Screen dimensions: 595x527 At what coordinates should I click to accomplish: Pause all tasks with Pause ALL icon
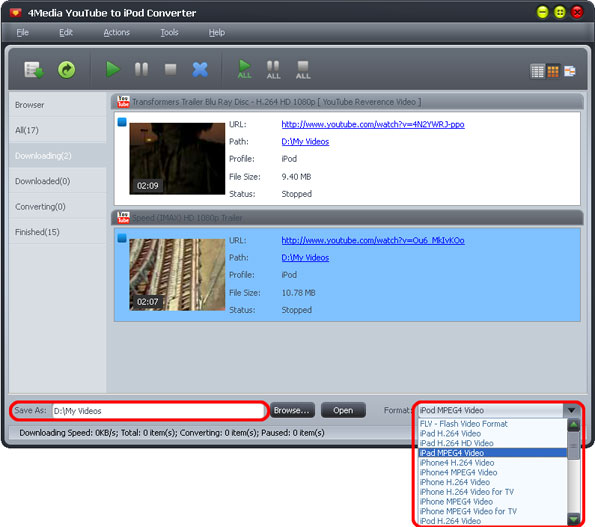coord(273,70)
